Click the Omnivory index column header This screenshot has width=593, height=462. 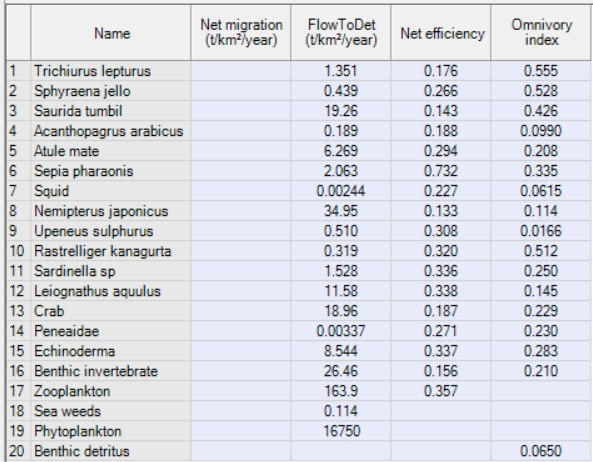541,33
